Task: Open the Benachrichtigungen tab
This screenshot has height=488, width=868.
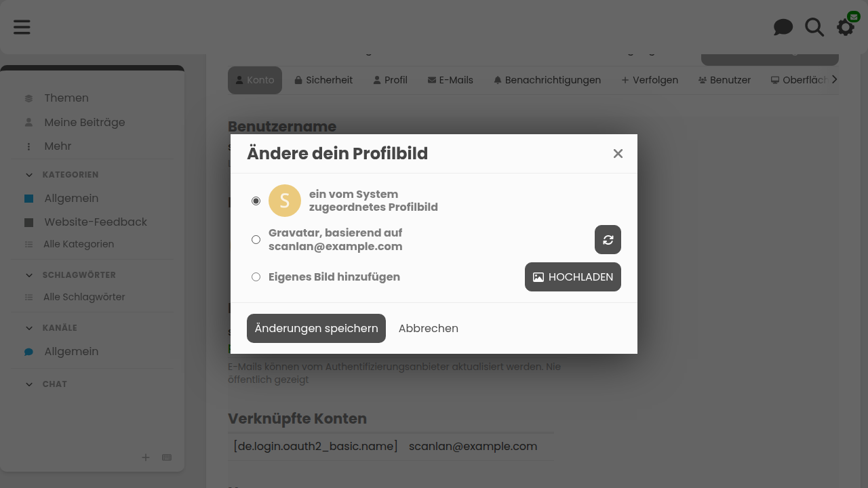Action: point(547,80)
